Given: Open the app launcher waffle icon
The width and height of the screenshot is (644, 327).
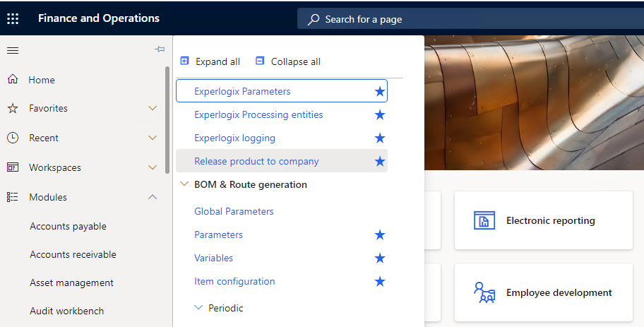Looking at the screenshot, I should (13, 18).
